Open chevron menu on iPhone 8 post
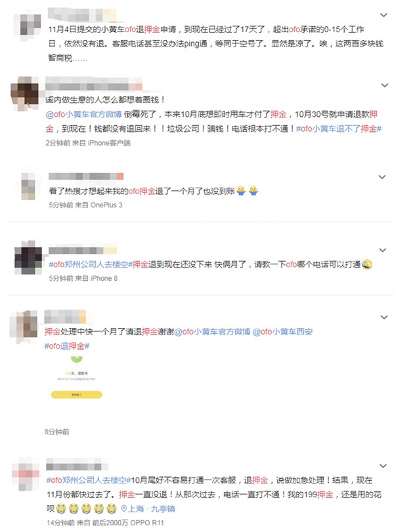394x532 pixels. click(x=382, y=250)
